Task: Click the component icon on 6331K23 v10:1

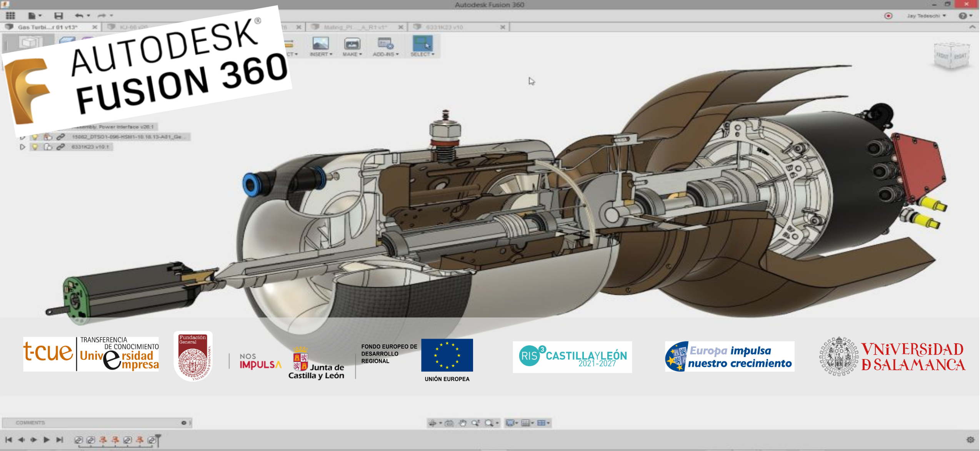Action: pos(48,147)
